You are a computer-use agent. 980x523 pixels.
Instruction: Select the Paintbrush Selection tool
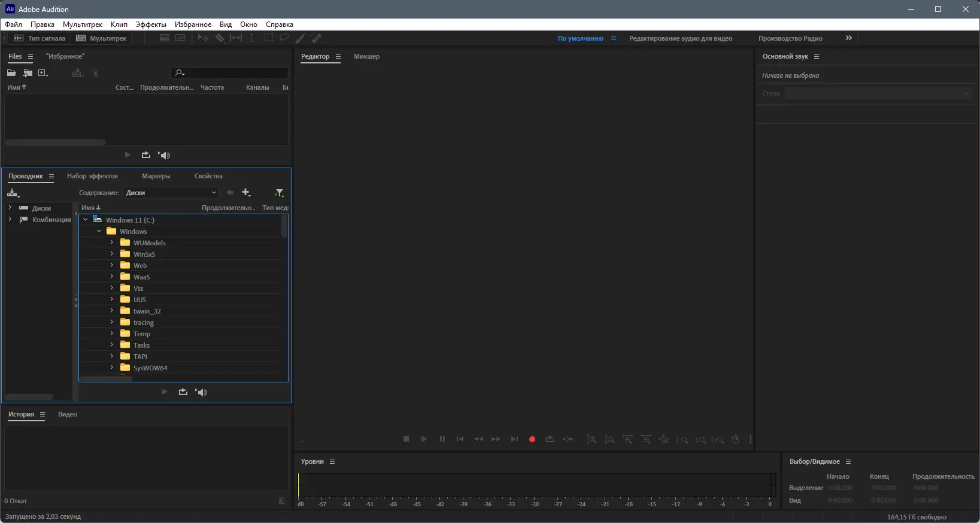(301, 38)
